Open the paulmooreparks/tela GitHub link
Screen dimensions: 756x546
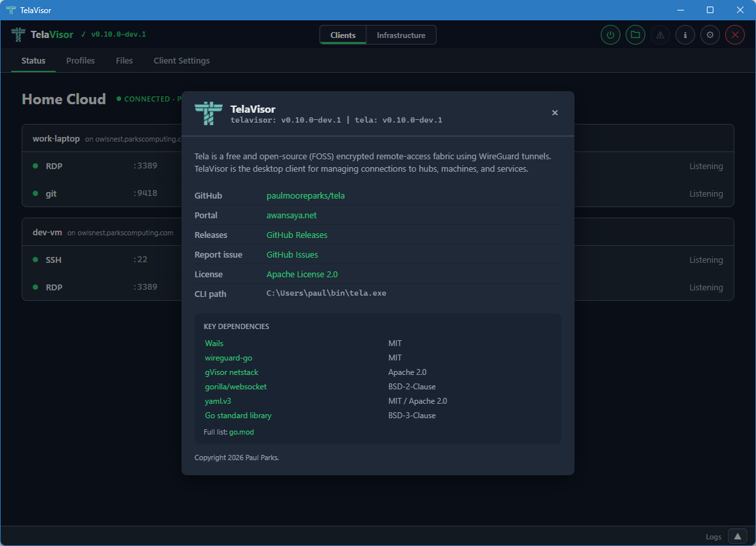click(x=305, y=196)
